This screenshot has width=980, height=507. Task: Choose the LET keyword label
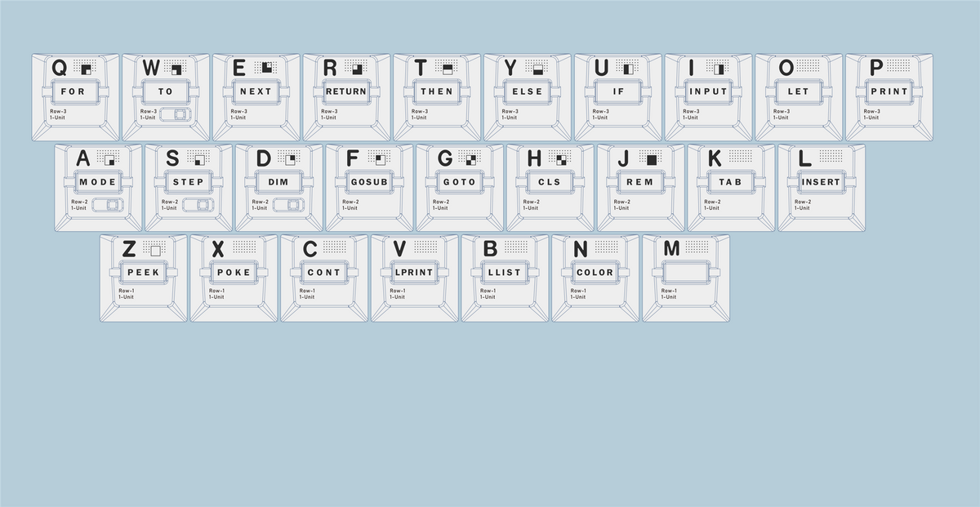(x=798, y=91)
